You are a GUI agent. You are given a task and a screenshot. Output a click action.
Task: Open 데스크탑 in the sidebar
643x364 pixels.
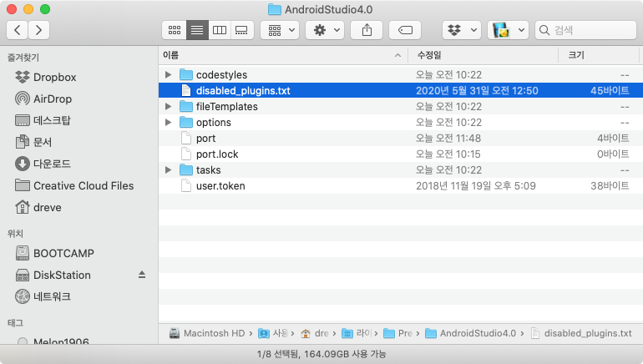43,120
